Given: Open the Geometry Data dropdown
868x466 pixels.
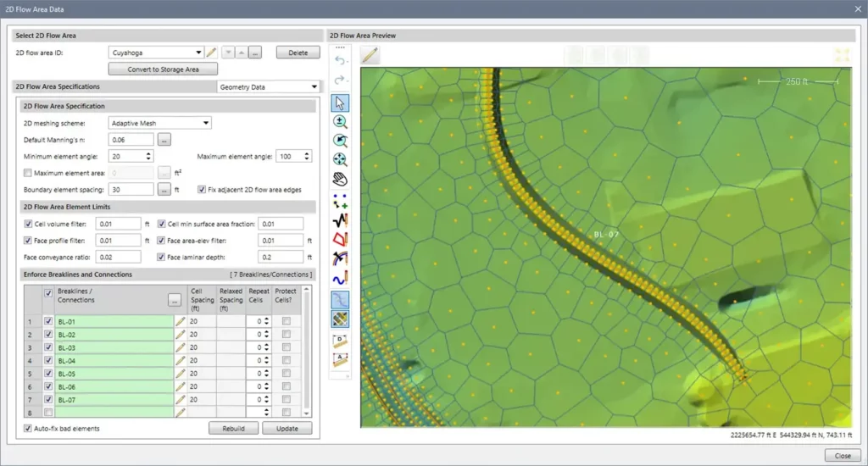Looking at the screenshot, I should (x=314, y=86).
